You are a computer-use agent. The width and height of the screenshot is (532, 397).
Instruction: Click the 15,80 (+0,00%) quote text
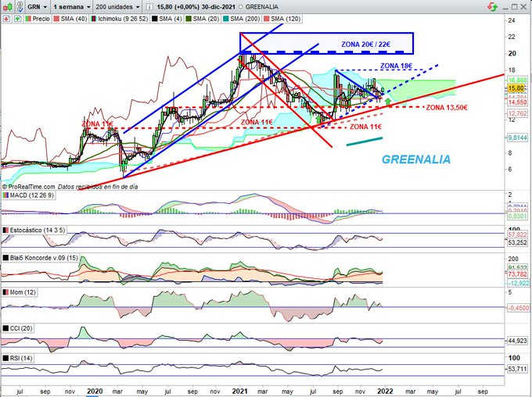pos(177,7)
